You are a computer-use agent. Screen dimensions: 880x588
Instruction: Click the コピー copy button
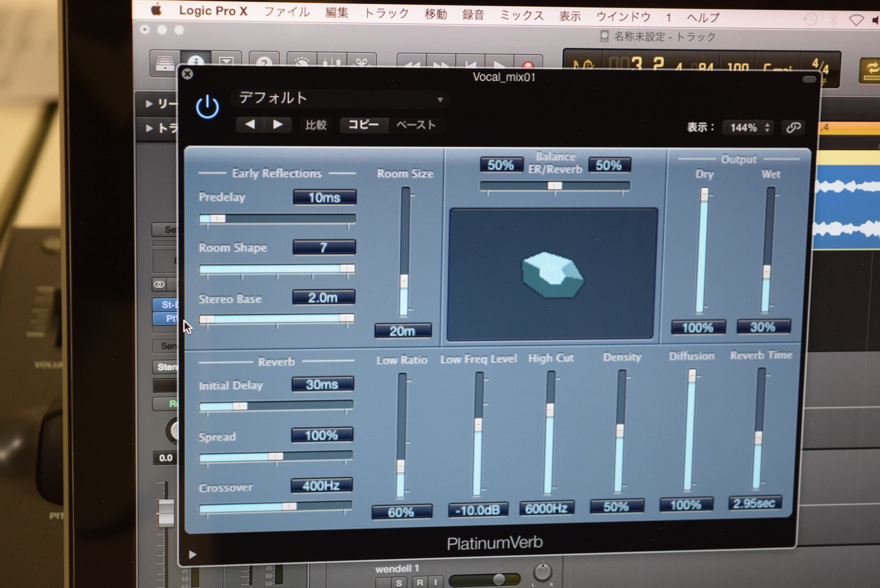pyautogui.click(x=363, y=125)
